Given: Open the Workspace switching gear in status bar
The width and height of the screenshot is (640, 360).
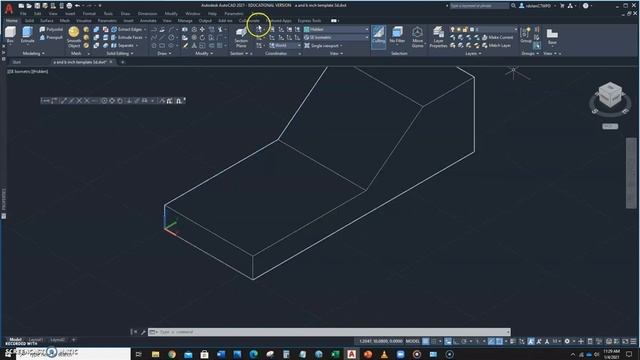Looking at the screenshot, I should click(567, 341).
